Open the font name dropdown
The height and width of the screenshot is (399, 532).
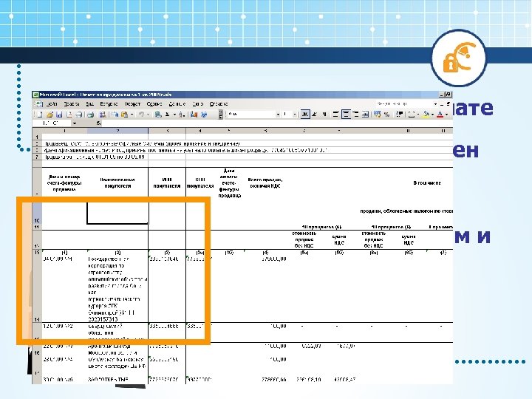pyautogui.click(x=278, y=115)
